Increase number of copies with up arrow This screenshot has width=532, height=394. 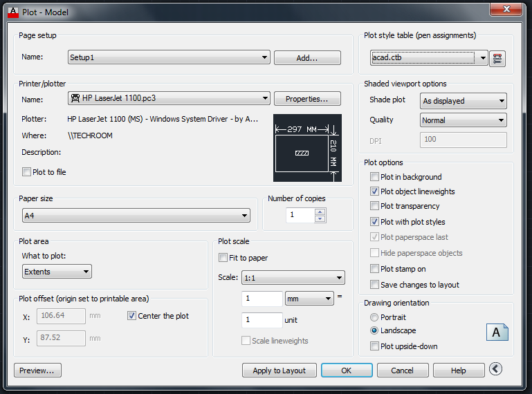pos(320,212)
